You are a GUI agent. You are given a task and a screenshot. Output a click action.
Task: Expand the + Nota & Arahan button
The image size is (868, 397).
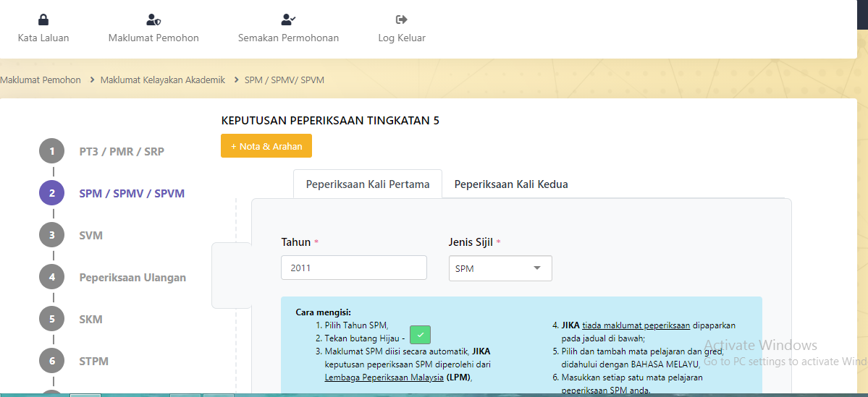click(266, 146)
